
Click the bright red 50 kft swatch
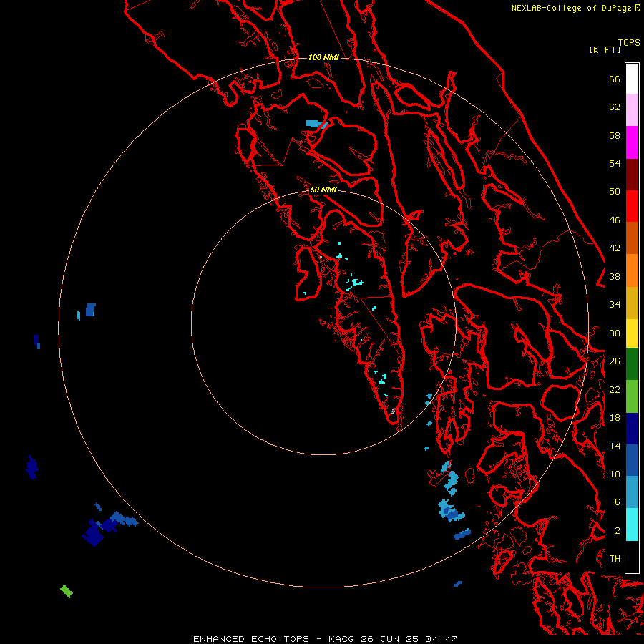(x=632, y=206)
